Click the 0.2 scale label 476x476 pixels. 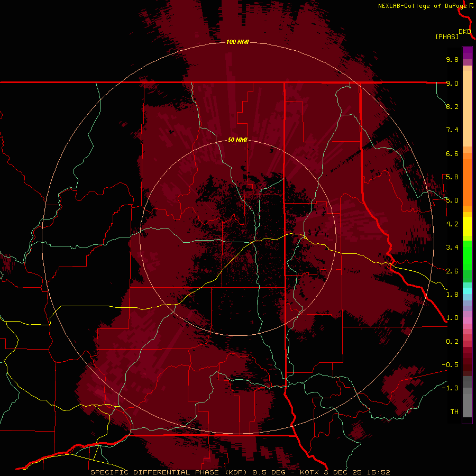click(452, 342)
